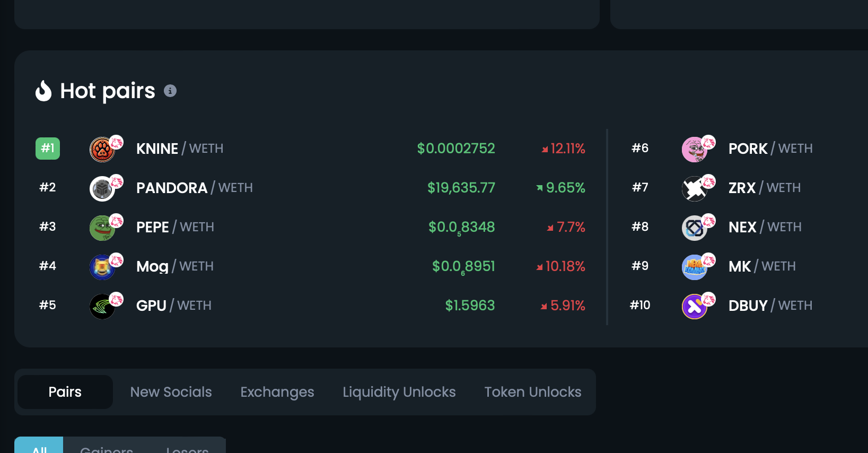868x453 pixels.
Task: Open the PANDORA / WETH pair link
Action: tap(194, 188)
